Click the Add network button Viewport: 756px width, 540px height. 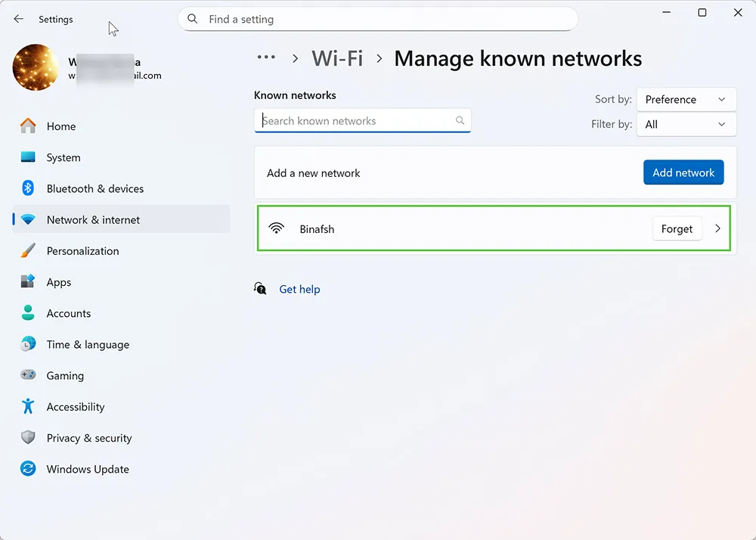[x=683, y=172]
